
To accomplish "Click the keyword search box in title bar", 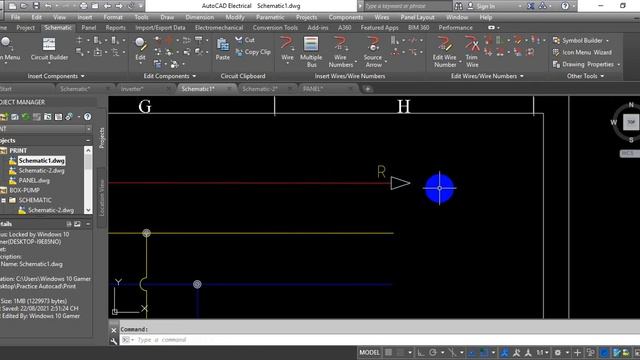I will tap(408, 6).
